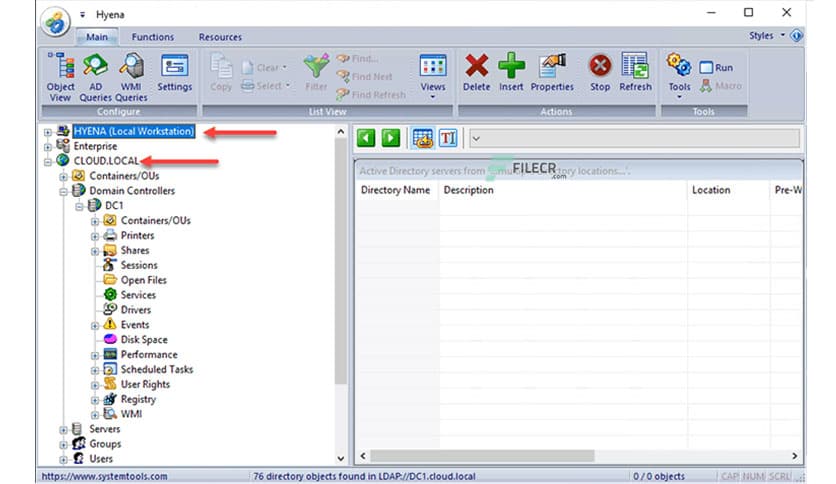The width and height of the screenshot is (836, 484).
Task: Select the Services gear icon
Action: point(110,295)
